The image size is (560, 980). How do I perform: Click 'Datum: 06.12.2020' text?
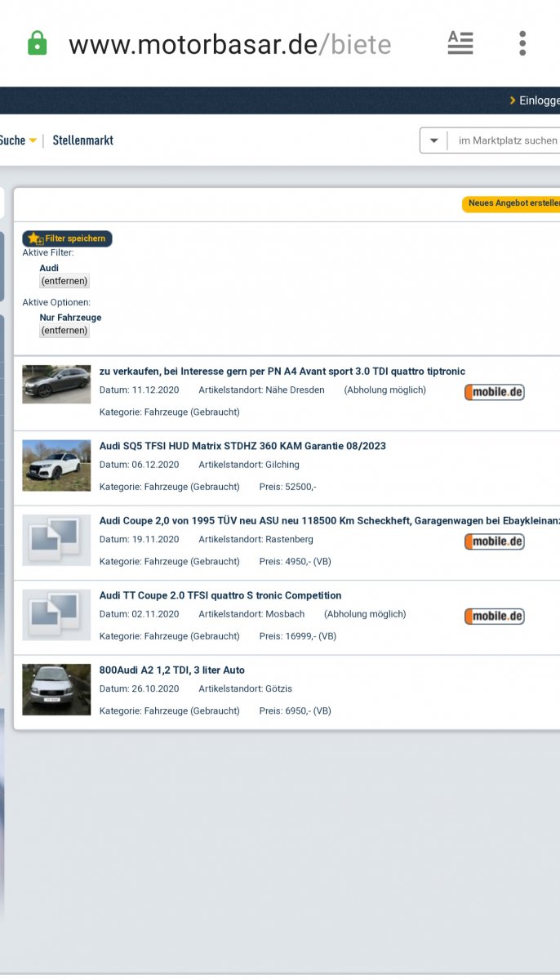pos(139,465)
